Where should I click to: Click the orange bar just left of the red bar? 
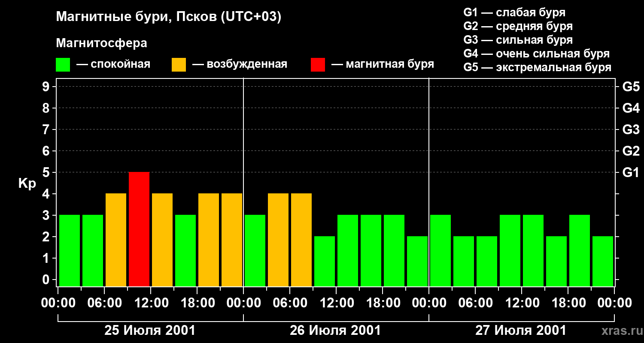point(116,240)
